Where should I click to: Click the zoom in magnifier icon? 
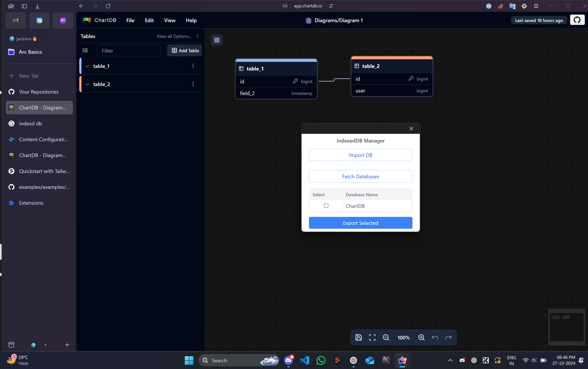pos(421,337)
